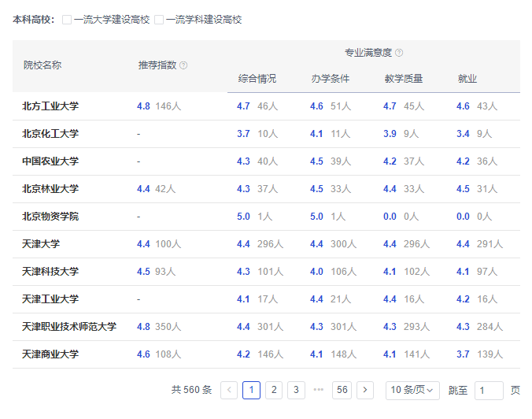This screenshot has height=419, width=532.
Task: Click 北方工业大学 recommendation score 4.8
Action: click(143, 106)
